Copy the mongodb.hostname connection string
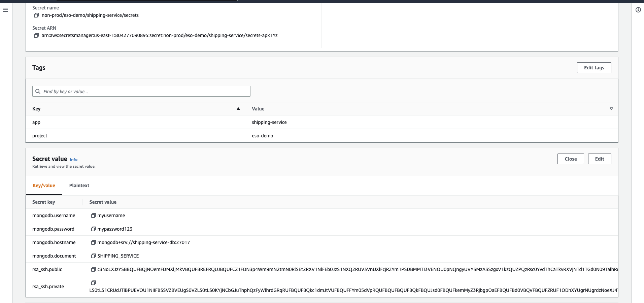The image size is (644, 303). tap(93, 242)
